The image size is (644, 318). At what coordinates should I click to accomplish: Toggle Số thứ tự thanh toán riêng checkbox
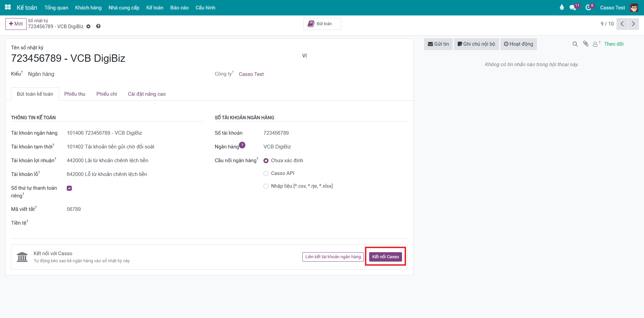coord(69,188)
